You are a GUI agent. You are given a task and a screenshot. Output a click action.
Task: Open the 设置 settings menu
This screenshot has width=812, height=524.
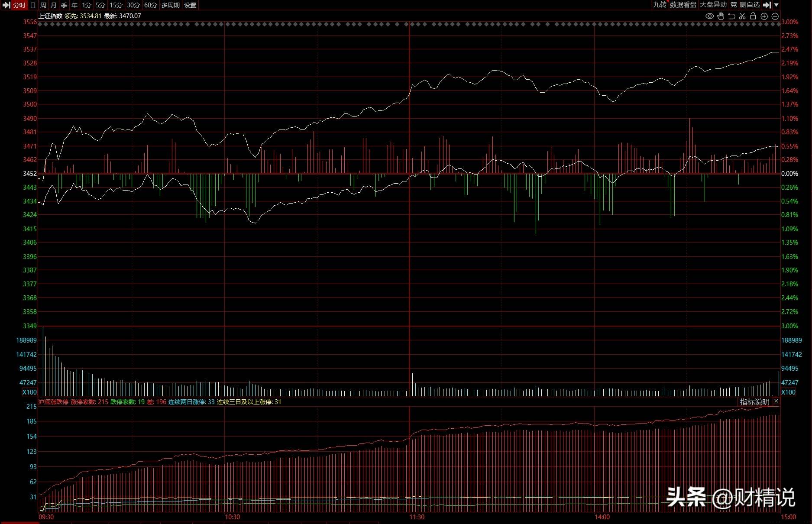(x=190, y=5)
